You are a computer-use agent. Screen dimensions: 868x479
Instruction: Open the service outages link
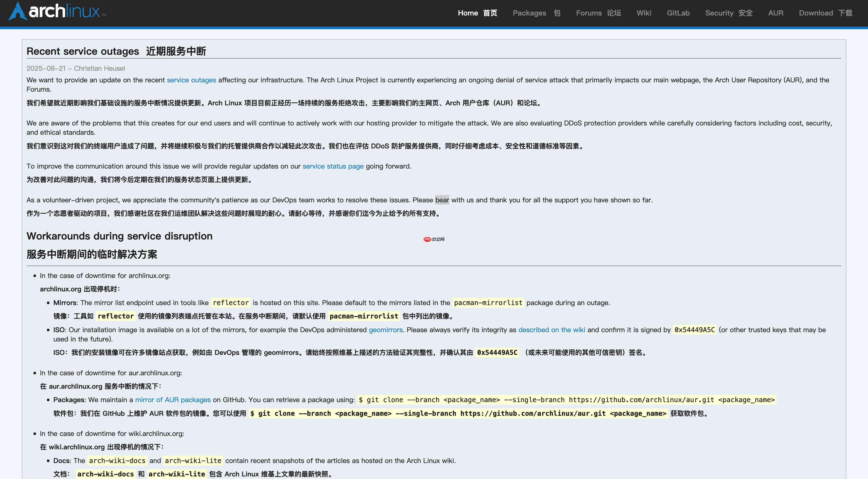(191, 80)
